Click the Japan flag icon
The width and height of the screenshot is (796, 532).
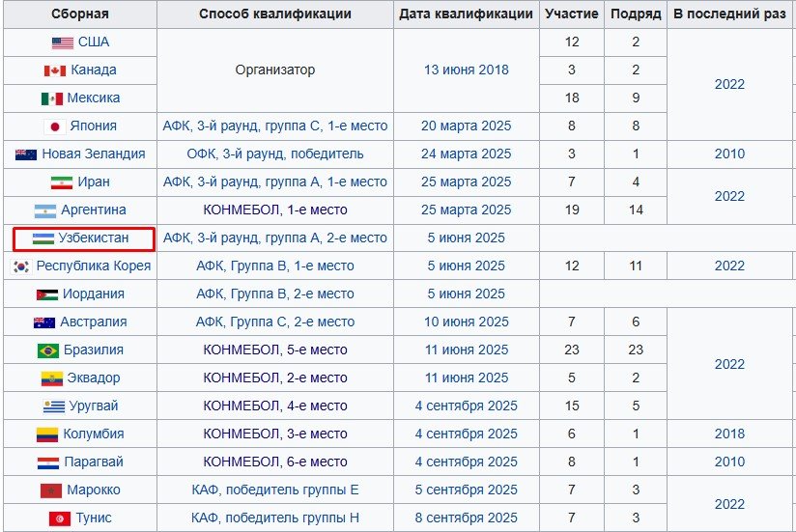point(55,126)
